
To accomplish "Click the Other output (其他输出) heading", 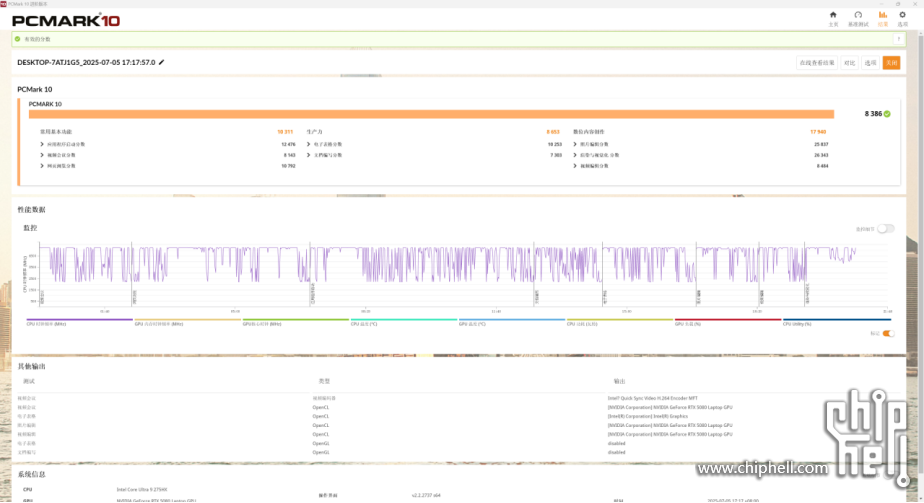I will pyautogui.click(x=31, y=366).
